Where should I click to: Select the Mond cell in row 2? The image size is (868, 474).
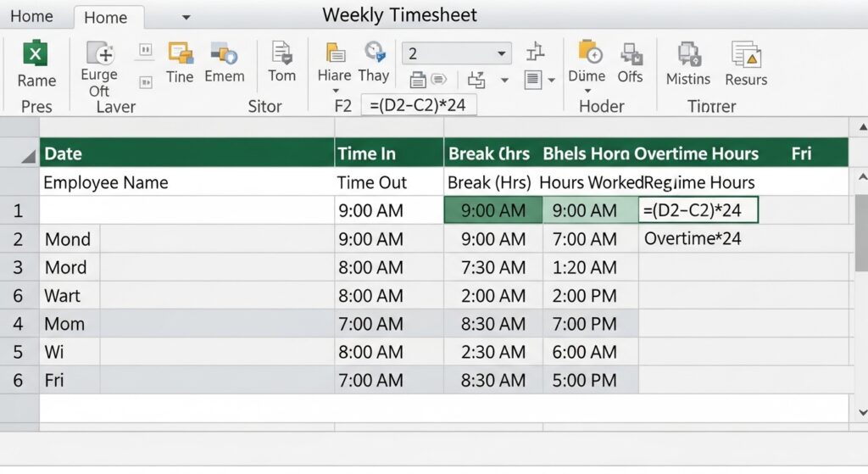tap(70, 239)
